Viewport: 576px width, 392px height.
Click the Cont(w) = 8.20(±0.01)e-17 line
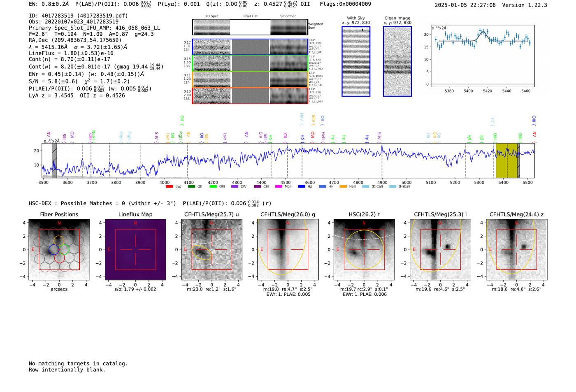[96, 66]
